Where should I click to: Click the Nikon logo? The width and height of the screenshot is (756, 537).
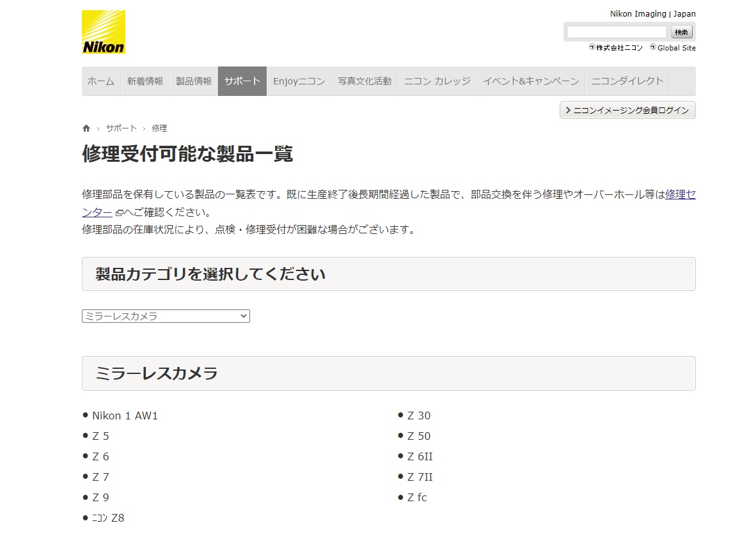coord(104,32)
